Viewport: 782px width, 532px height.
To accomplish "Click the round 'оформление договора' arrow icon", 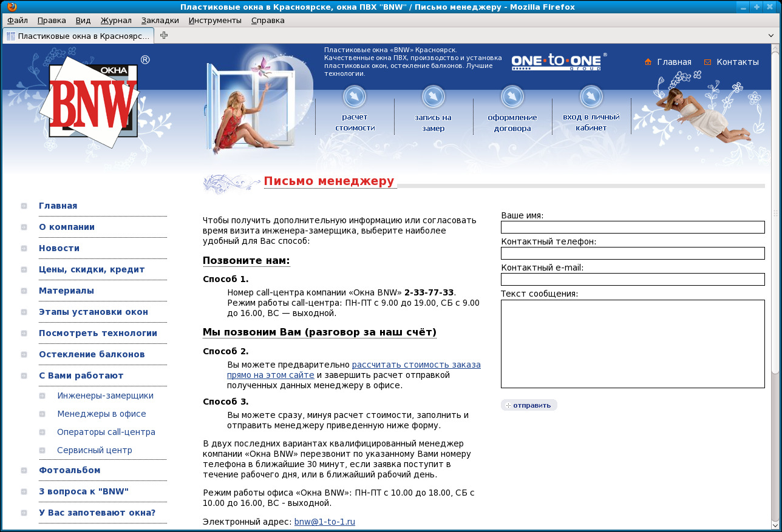I will [512, 96].
